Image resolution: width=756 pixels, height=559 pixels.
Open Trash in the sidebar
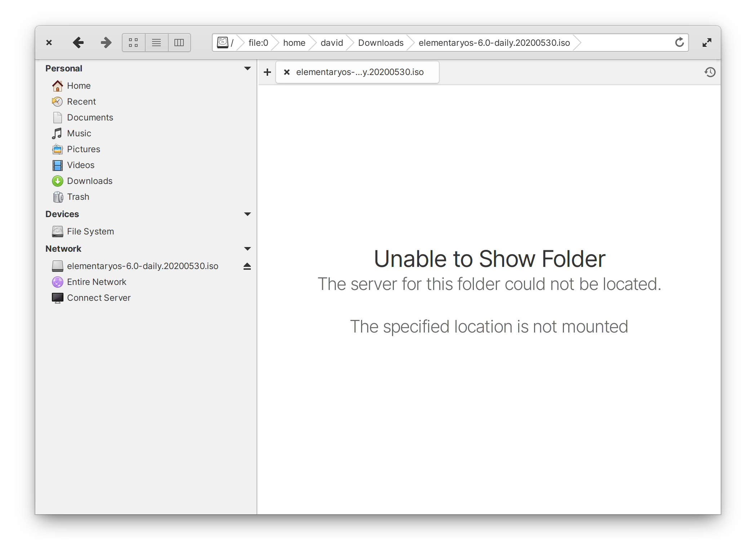[78, 197]
